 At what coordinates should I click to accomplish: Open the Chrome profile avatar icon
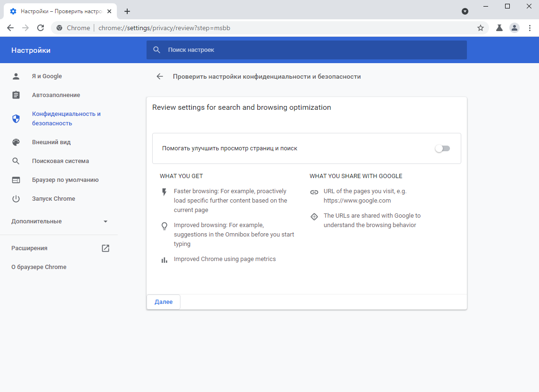coord(514,28)
